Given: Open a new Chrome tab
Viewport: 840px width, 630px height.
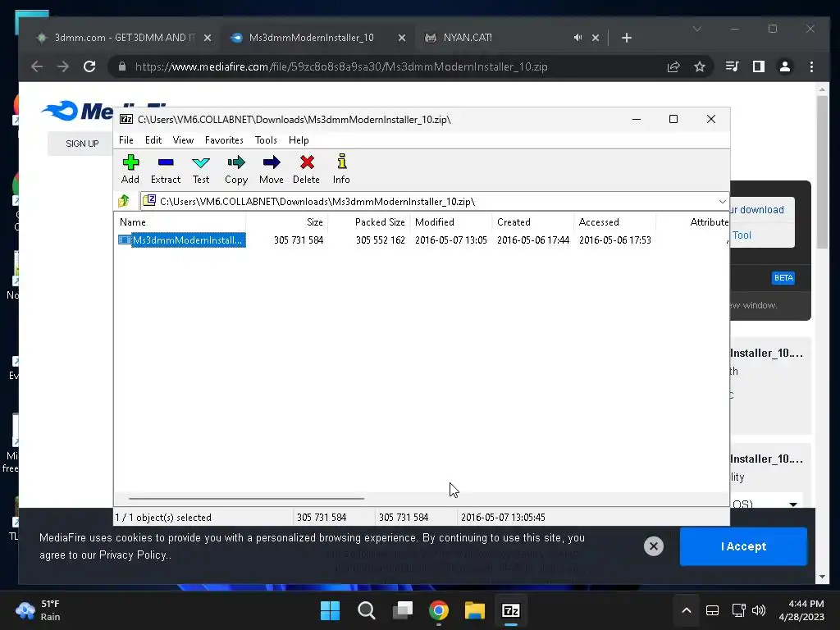Looking at the screenshot, I should pyautogui.click(x=626, y=38).
